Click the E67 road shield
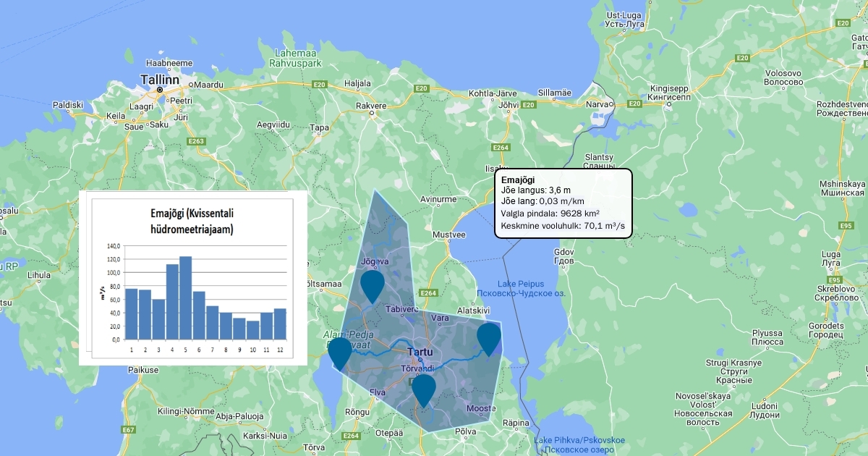 128,430
